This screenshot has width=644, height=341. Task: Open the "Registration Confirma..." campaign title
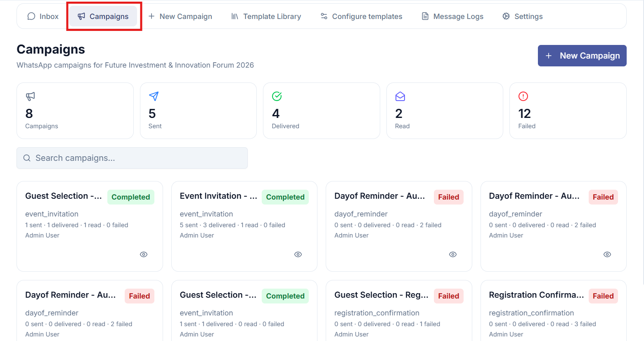point(536,295)
